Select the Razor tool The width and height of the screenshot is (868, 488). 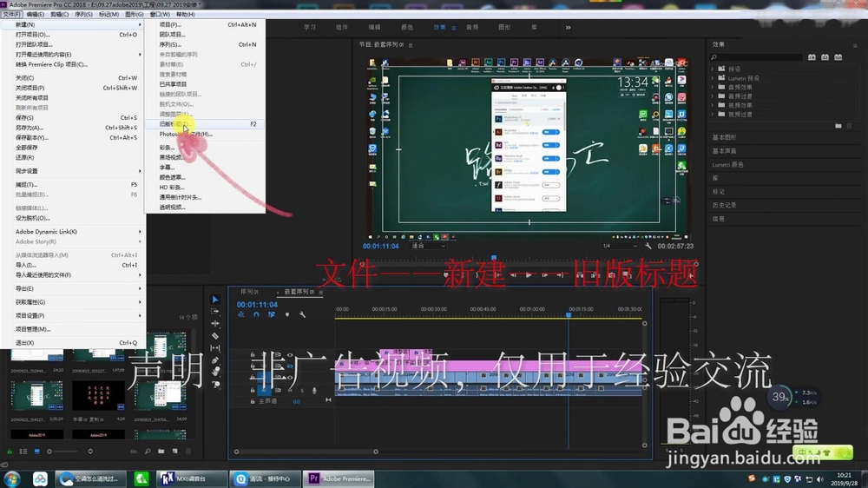pos(215,336)
